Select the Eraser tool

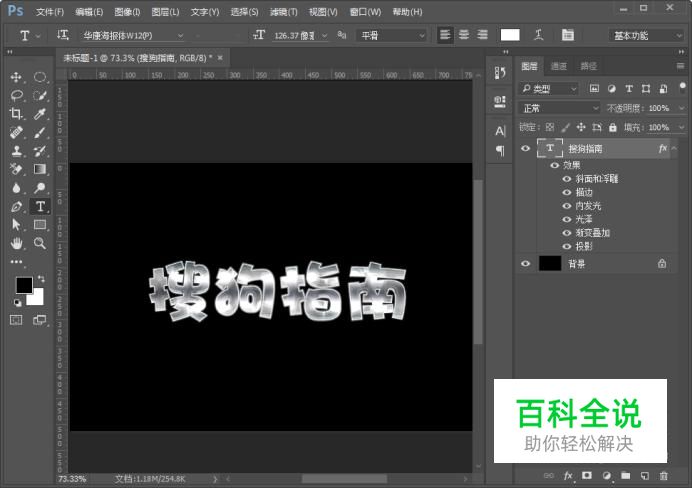click(16, 169)
